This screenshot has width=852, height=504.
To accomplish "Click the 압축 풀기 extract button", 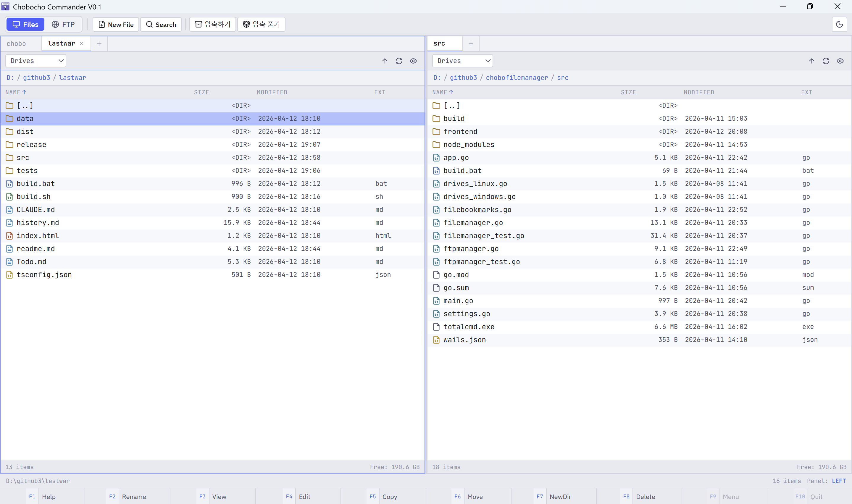I will 261,25.
